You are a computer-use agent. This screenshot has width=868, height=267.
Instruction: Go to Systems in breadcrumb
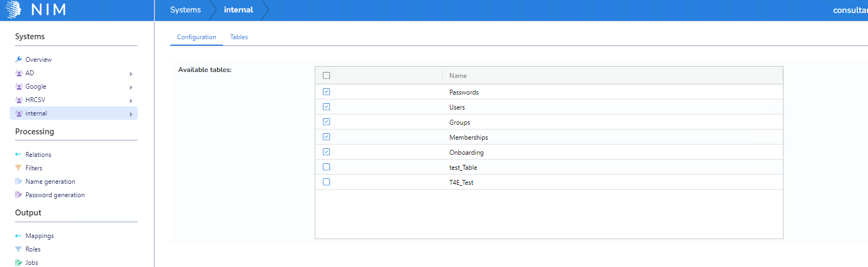(185, 10)
